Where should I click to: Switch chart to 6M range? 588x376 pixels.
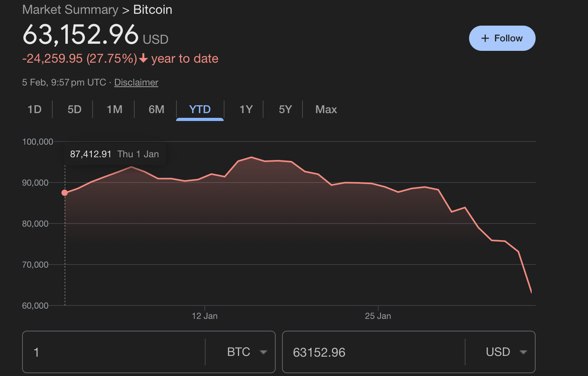point(156,109)
